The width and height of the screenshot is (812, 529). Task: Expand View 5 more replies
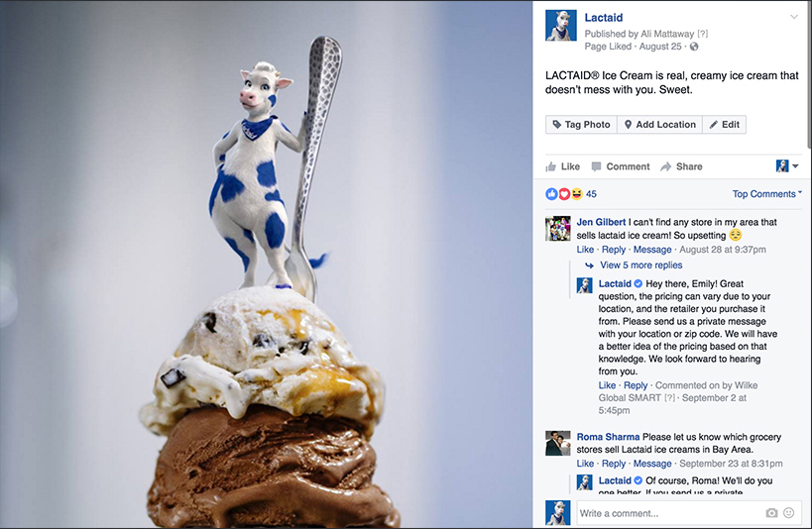point(641,265)
